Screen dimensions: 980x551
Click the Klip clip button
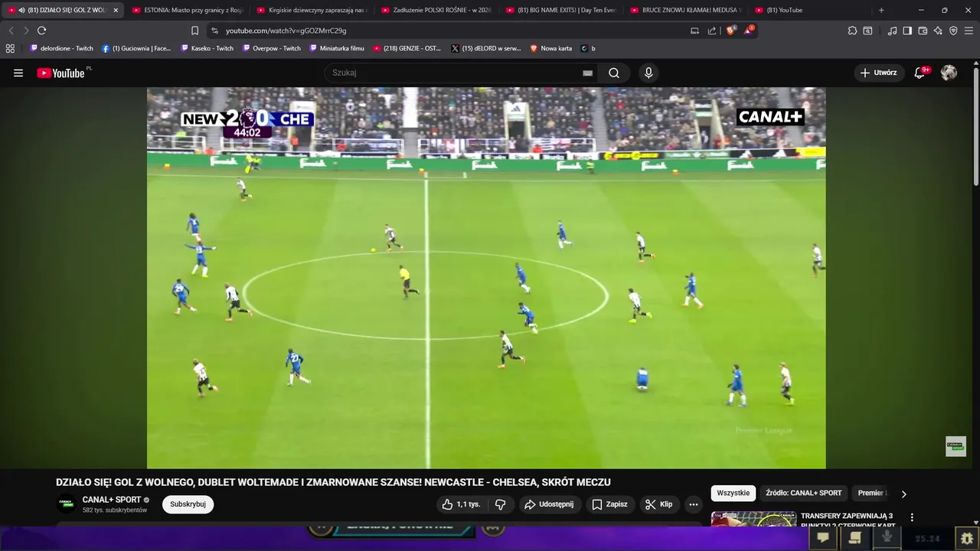pyautogui.click(x=658, y=504)
